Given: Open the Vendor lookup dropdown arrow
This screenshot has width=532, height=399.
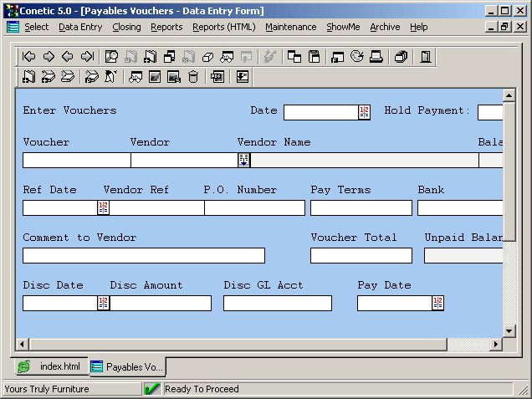Looking at the screenshot, I should point(244,160).
